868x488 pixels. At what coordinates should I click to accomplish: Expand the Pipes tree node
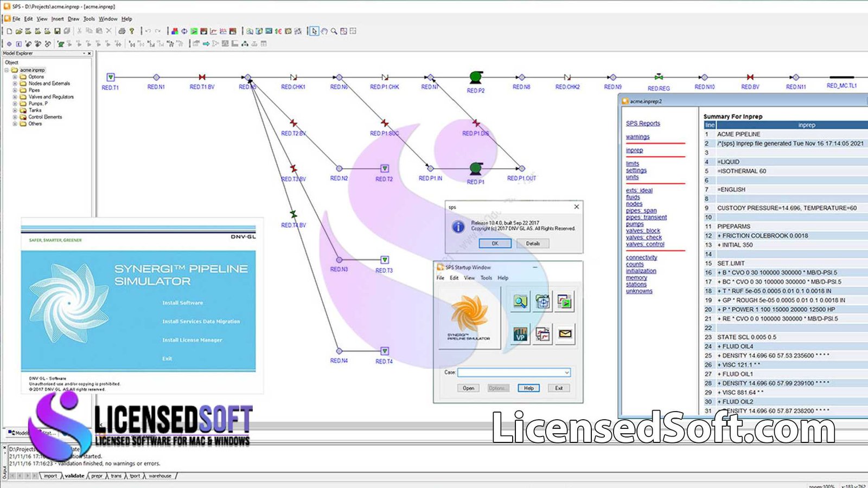(15, 90)
